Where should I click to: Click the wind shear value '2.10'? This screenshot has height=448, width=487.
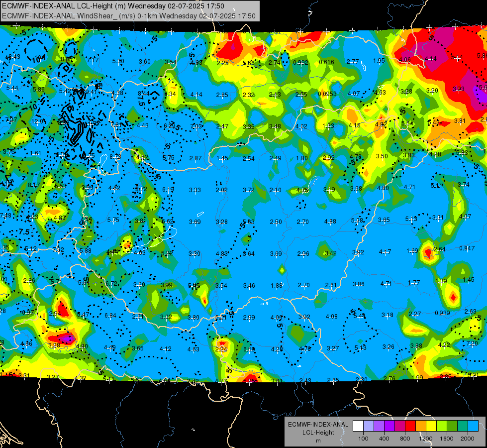(x=276, y=190)
